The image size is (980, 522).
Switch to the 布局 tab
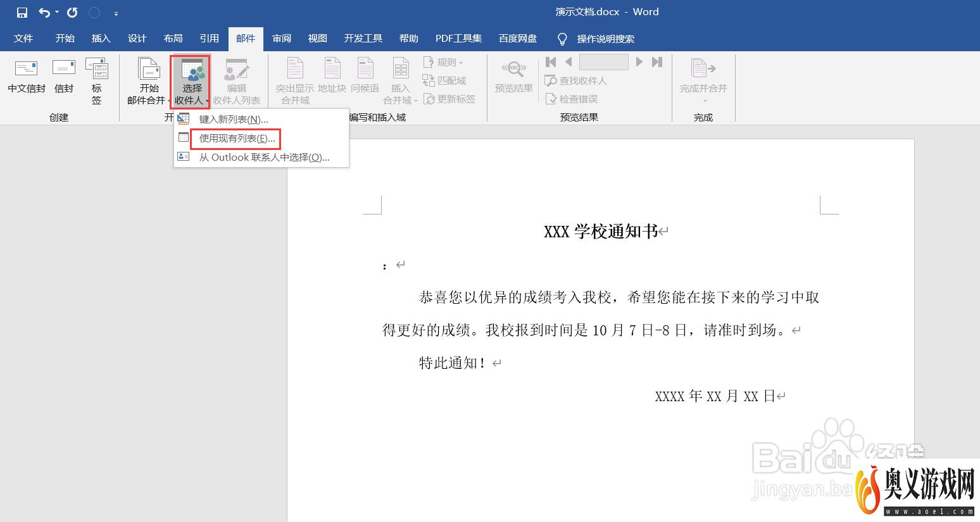coord(173,39)
